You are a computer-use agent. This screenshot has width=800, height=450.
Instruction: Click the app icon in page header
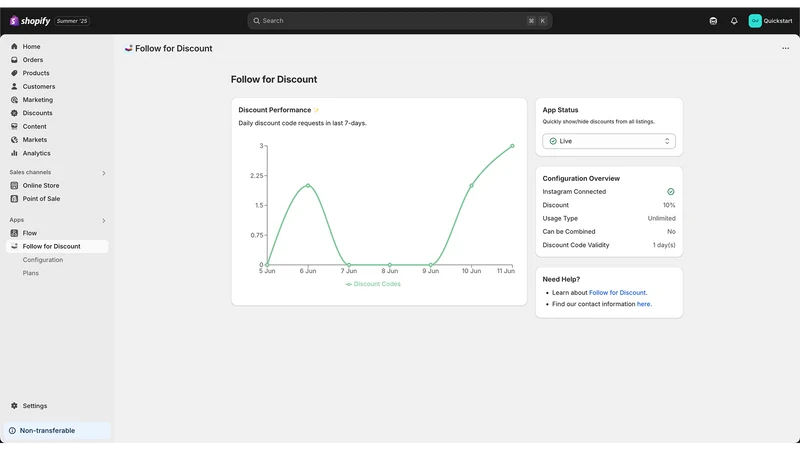pyautogui.click(x=129, y=48)
